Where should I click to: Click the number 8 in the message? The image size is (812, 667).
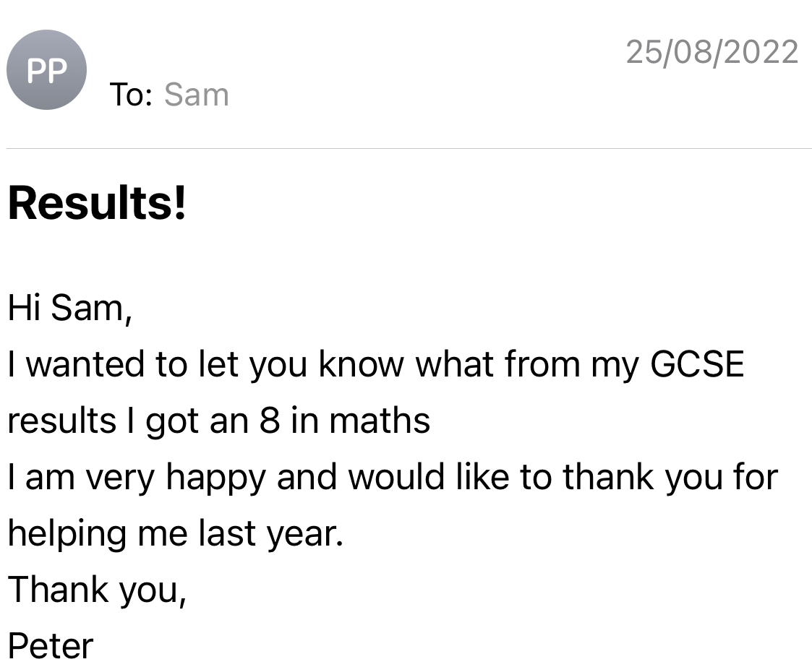click(x=269, y=421)
